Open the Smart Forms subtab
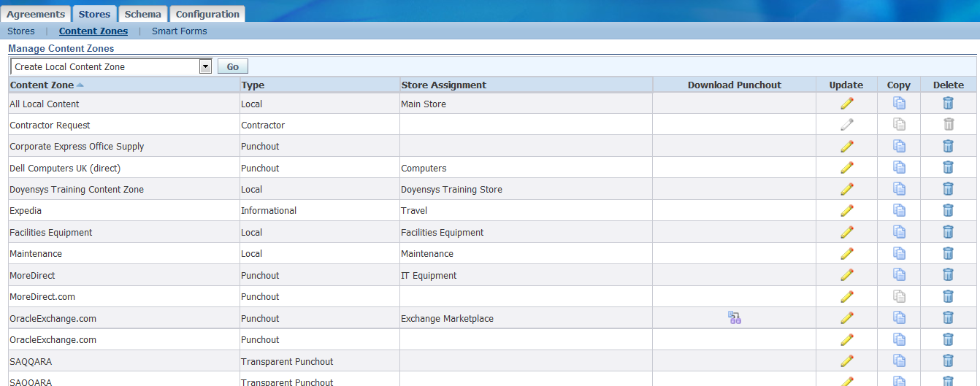This screenshot has height=386, width=980. (180, 31)
